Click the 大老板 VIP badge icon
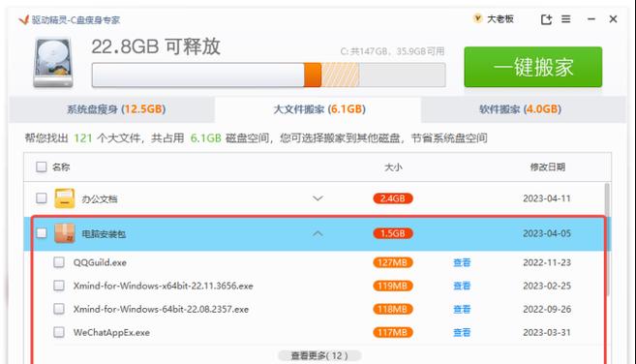This screenshot has height=364, width=636. [x=478, y=18]
